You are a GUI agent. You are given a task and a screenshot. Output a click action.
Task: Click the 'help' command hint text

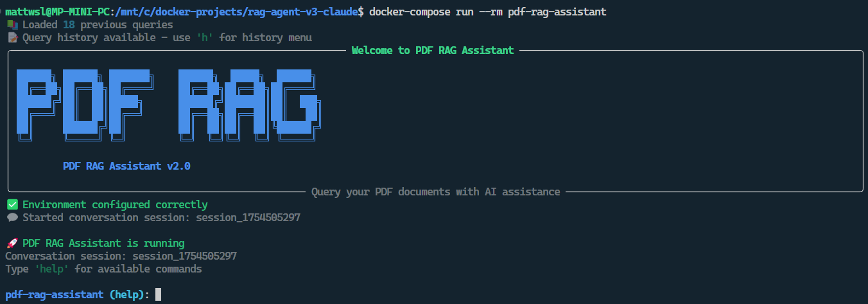51,269
